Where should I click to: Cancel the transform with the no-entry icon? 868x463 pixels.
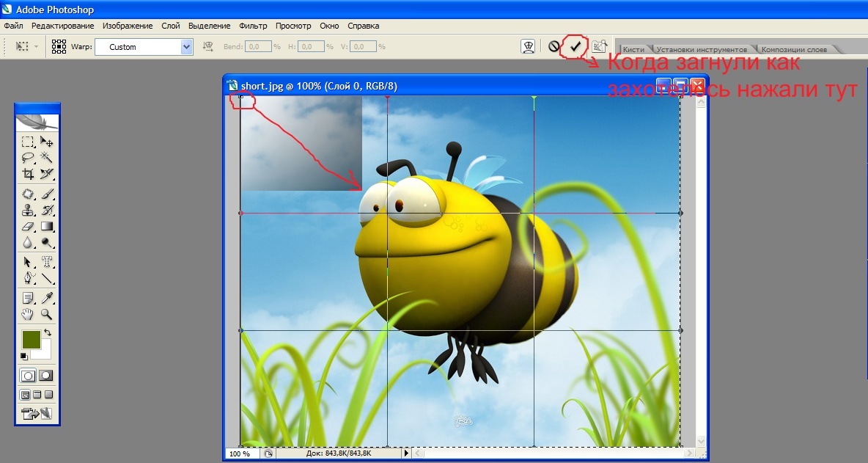(553, 46)
